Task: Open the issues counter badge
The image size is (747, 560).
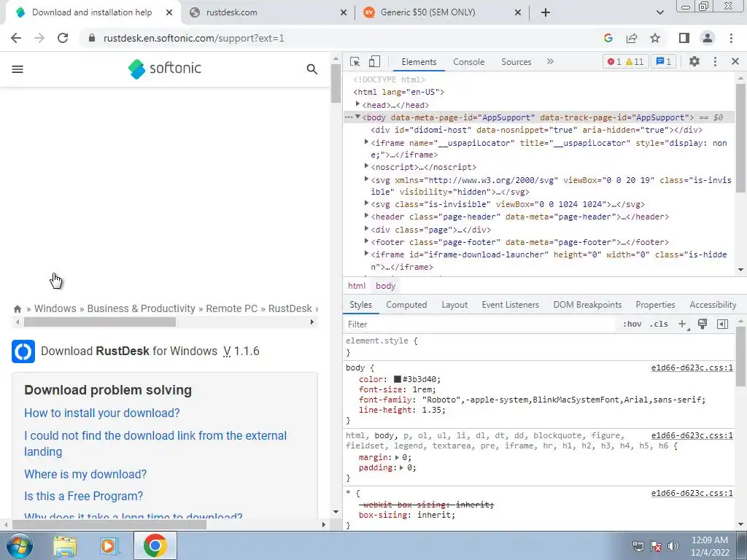Action: click(663, 61)
